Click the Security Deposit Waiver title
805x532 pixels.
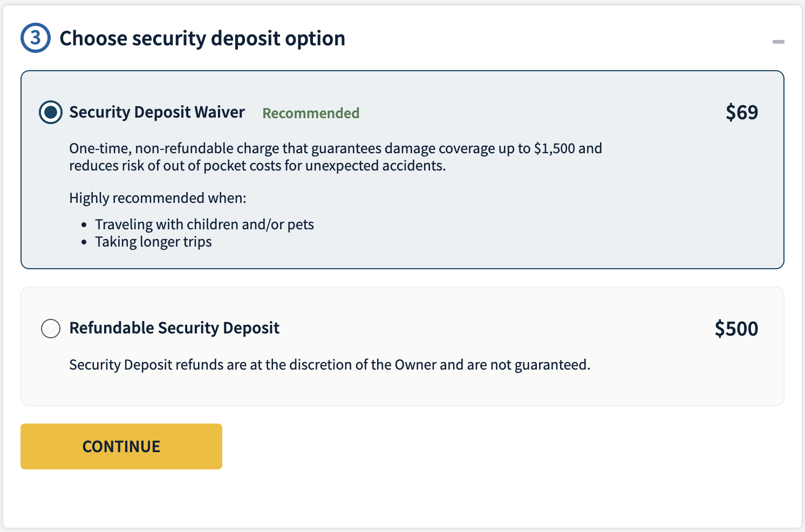(156, 112)
